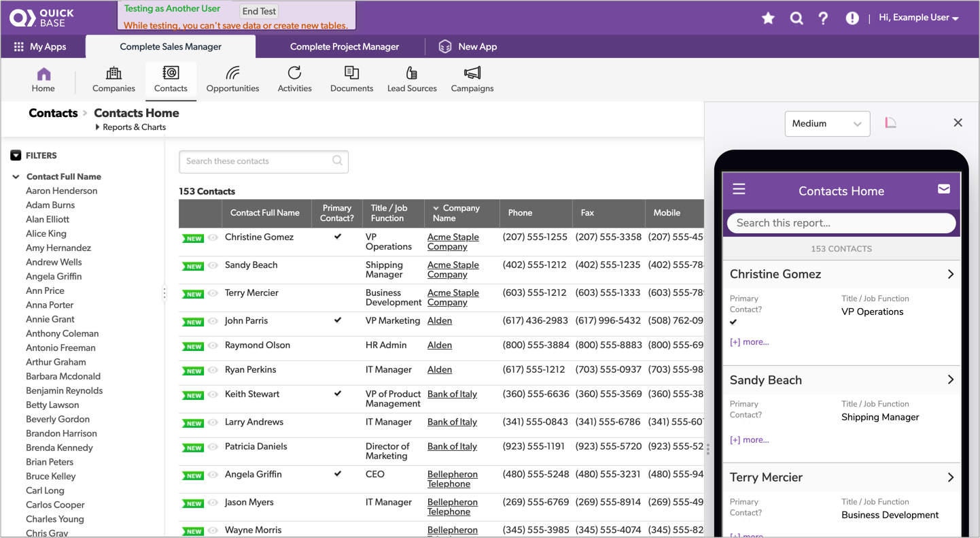Open Christine Gomez mobile card chevron
This screenshot has width=980, height=538.
coord(950,274)
